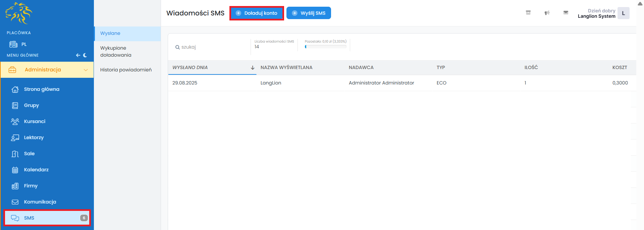Click the remaining balance progress bar
The height and width of the screenshot is (230, 644).
click(325, 47)
